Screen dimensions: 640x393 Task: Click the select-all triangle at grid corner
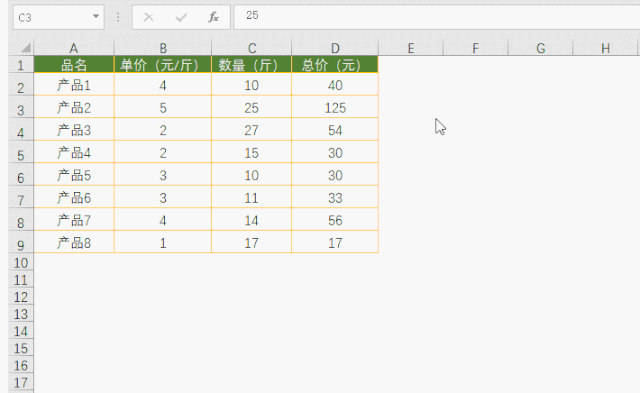(25, 48)
